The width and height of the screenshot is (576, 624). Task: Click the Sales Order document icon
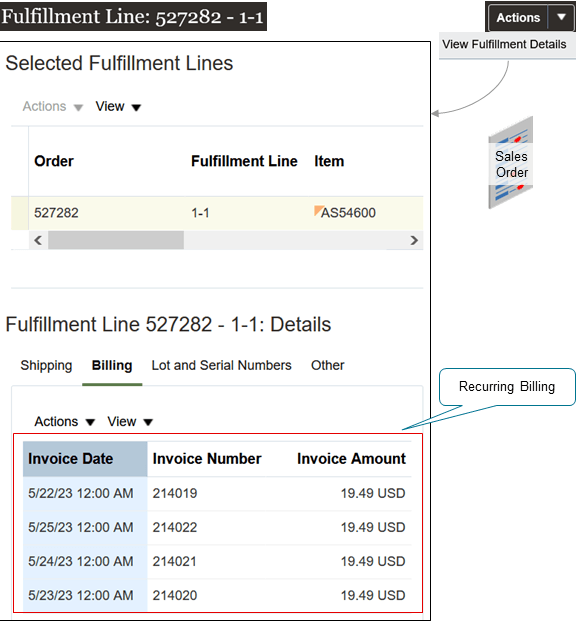pyautogui.click(x=511, y=163)
